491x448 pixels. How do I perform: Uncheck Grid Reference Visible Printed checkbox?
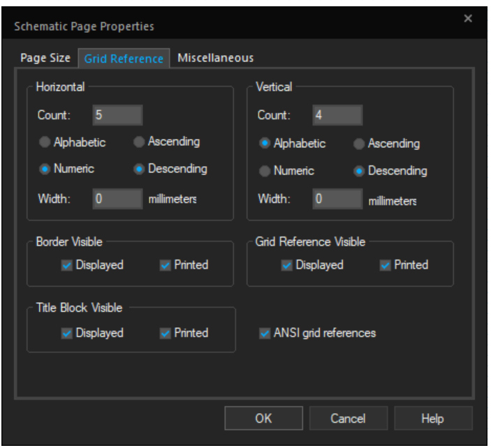tap(386, 265)
